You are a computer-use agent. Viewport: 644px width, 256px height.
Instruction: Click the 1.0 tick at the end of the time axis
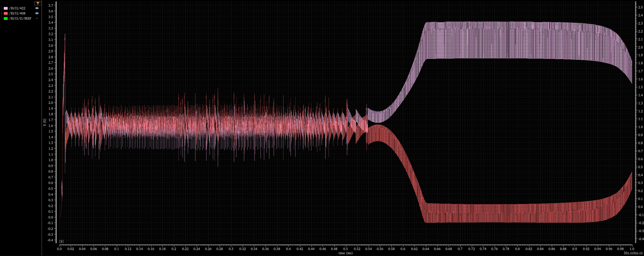click(x=632, y=249)
